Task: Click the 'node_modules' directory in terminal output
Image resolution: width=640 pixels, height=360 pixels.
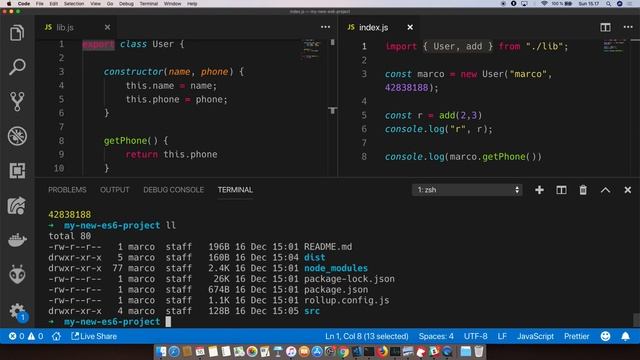Action: (336, 268)
